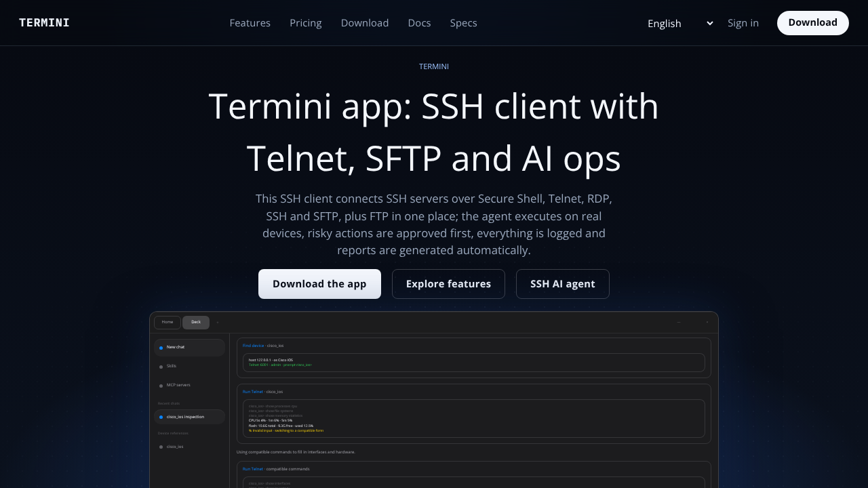Click the Explore features button
The height and width of the screenshot is (488, 868).
click(x=448, y=284)
